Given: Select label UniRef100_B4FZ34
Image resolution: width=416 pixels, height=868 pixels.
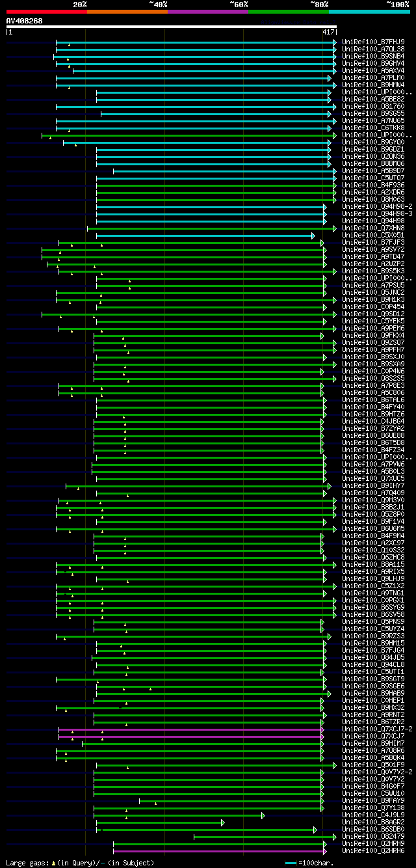Looking at the screenshot, I should (373, 450).
